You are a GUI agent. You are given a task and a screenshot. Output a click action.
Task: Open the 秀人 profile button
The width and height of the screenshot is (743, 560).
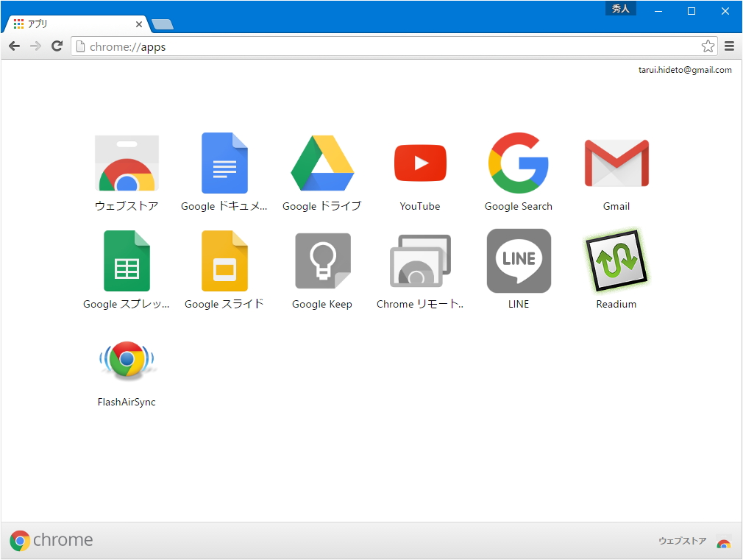click(x=620, y=9)
